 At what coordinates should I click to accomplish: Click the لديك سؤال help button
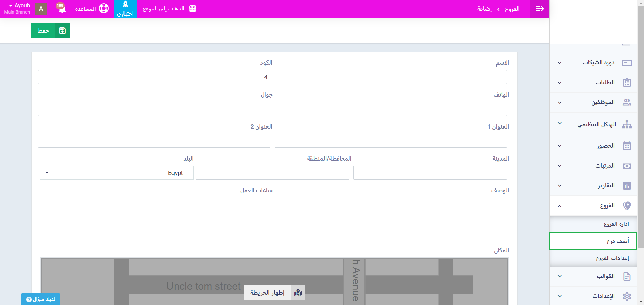(x=41, y=299)
